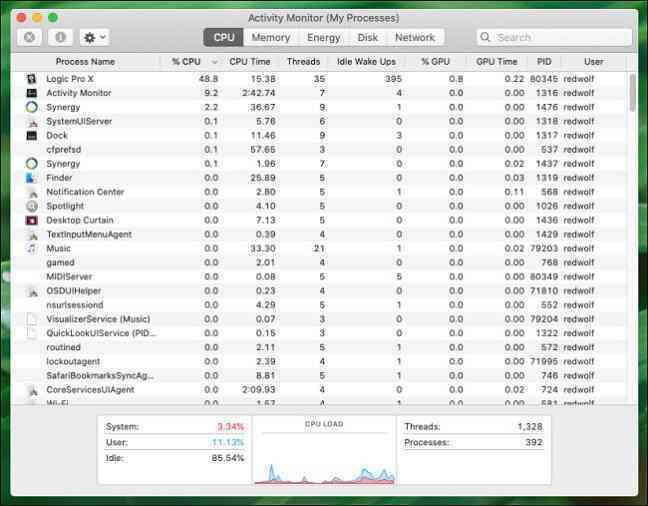Screen dimensions: 648x506
Task: Click the Music app icon
Action: coord(32,248)
